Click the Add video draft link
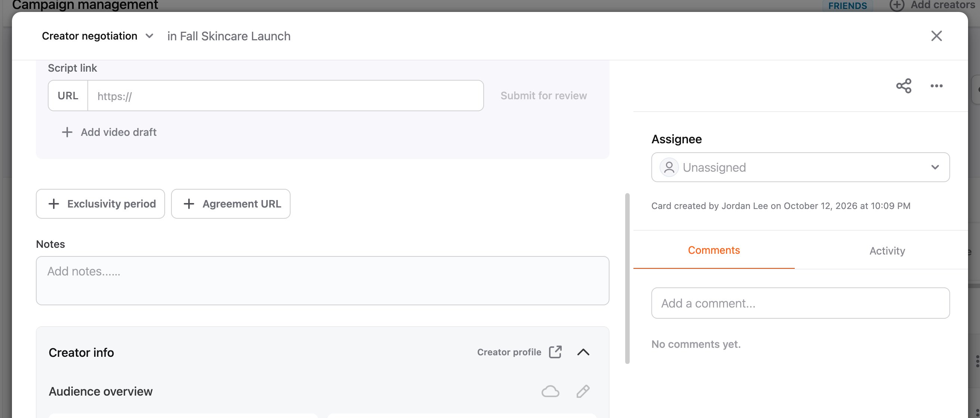Viewport: 980px width, 418px height. (x=118, y=132)
